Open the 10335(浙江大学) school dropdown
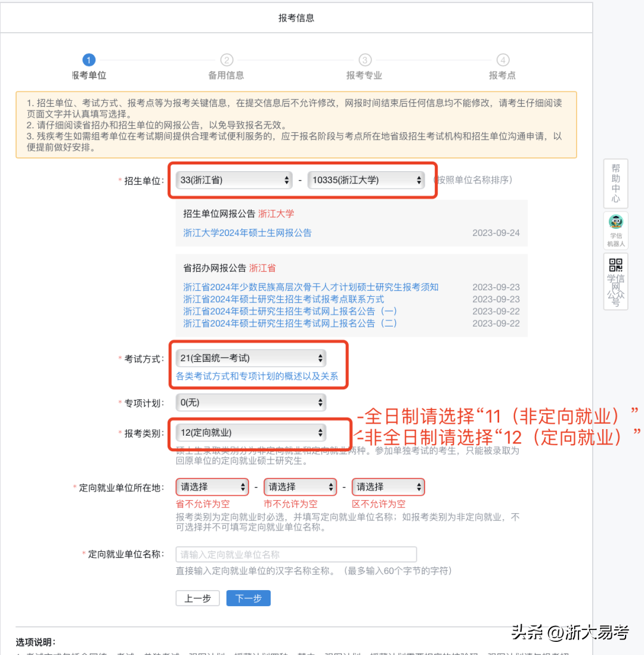The height and width of the screenshot is (655, 644). [366, 180]
